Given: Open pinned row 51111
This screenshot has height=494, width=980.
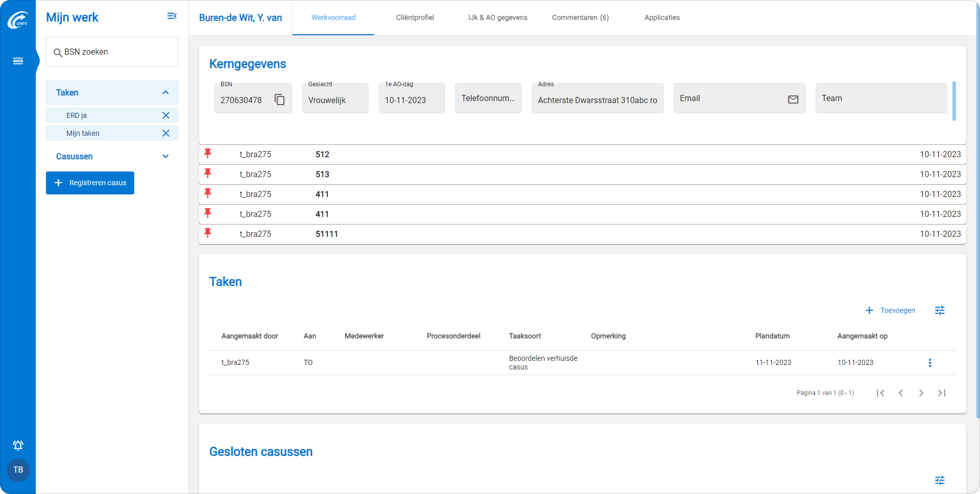Looking at the screenshot, I should [x=582, y=234].
